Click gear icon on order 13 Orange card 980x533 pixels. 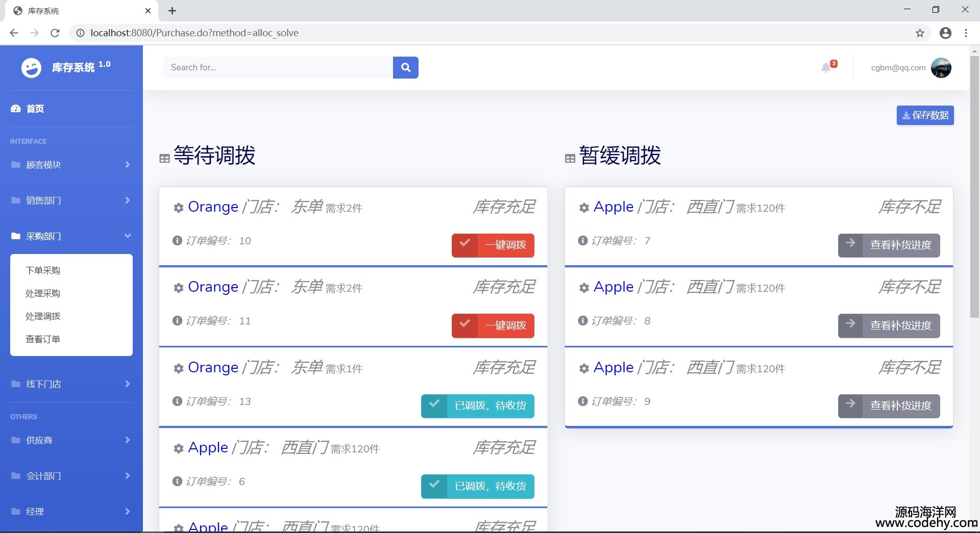pos(178,369)
